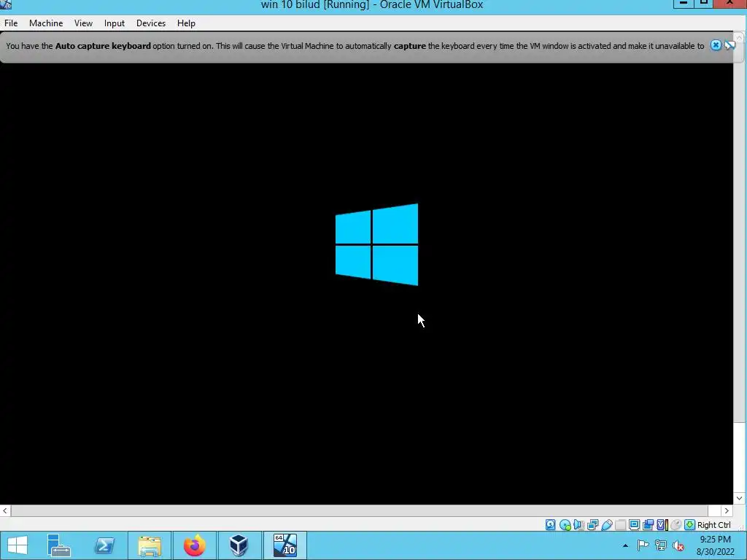Show hidden system tray icons
The height and width of the screenshot is (560, 747).
pyautogui.click(x=625, y=545)
